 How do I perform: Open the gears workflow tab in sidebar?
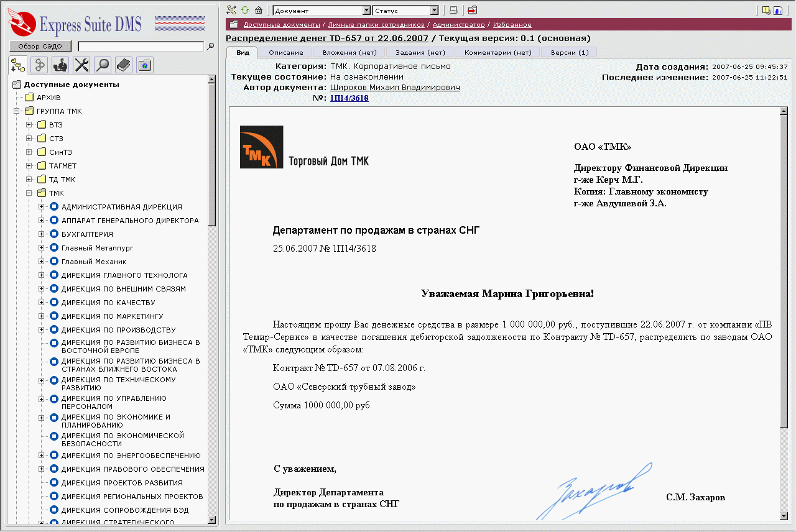[40, 65]
